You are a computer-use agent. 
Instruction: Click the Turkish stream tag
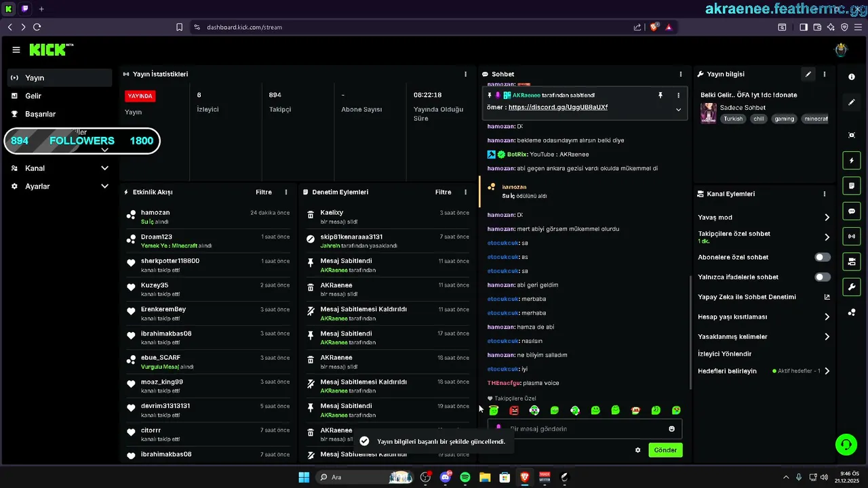point(733,119)
